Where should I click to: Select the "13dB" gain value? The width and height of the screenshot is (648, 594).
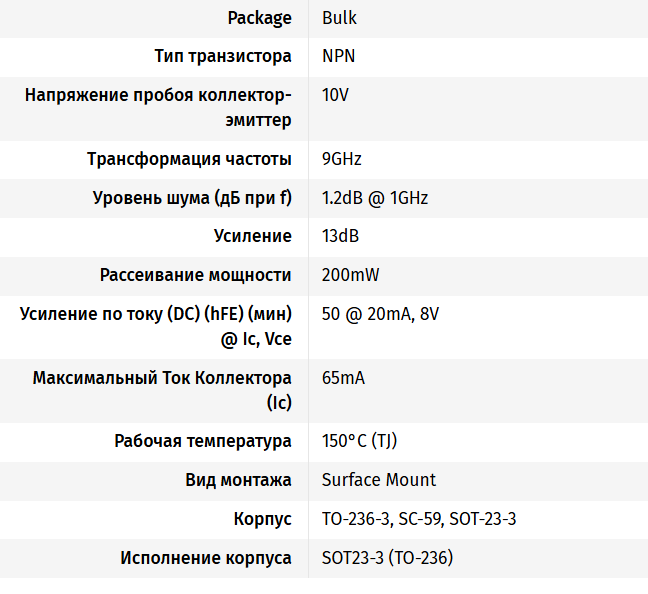(340, 236)
